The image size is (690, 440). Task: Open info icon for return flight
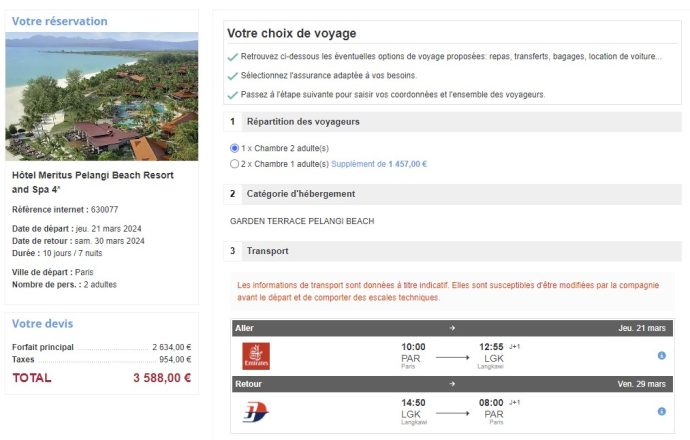click(661, 411)
